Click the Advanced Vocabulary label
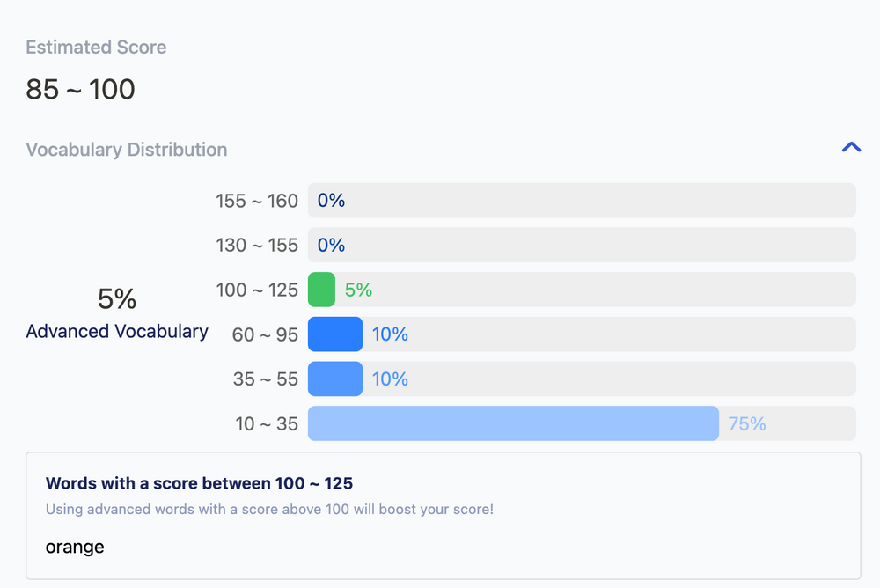880x588 pixels. point(117,332)
